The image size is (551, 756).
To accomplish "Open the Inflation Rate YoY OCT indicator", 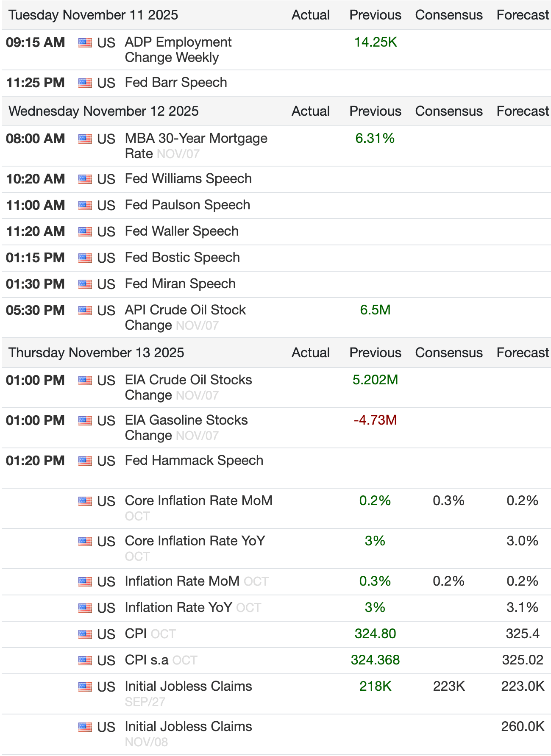I will point(178,608).
